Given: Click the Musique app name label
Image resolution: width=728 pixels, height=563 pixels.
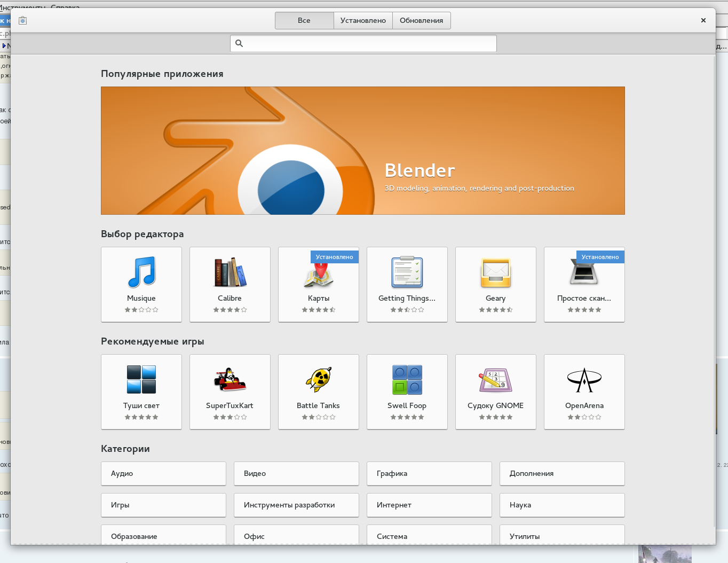Looking at the screenshot, I should (141, 298).
